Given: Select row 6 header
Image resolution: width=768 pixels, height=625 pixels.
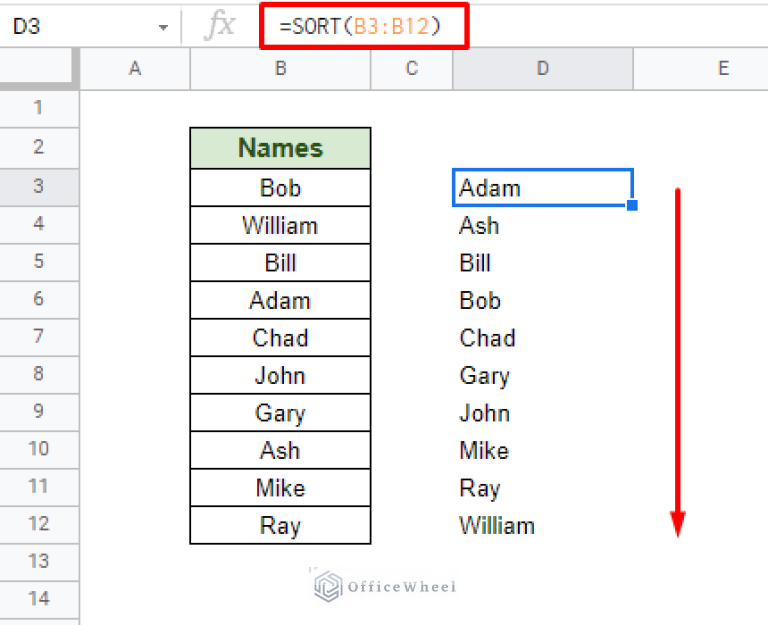Looking at the screenshot, I should click(39, 300).
